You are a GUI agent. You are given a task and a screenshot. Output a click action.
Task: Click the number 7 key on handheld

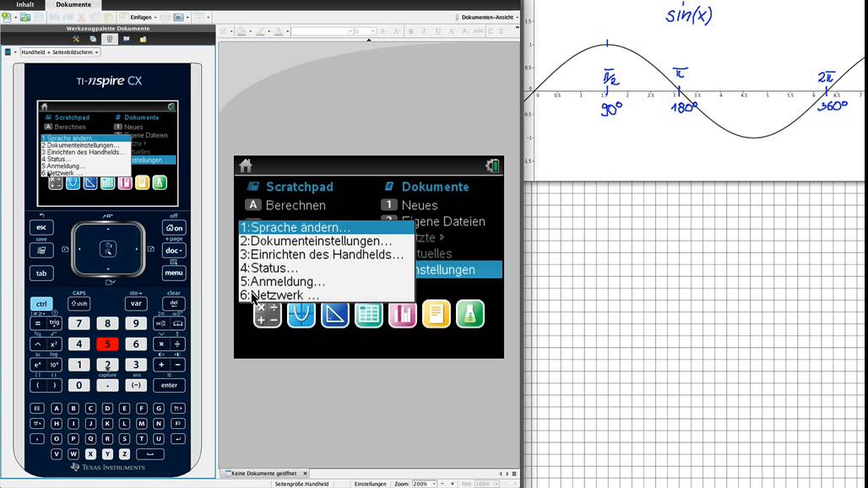click(79, 323)
